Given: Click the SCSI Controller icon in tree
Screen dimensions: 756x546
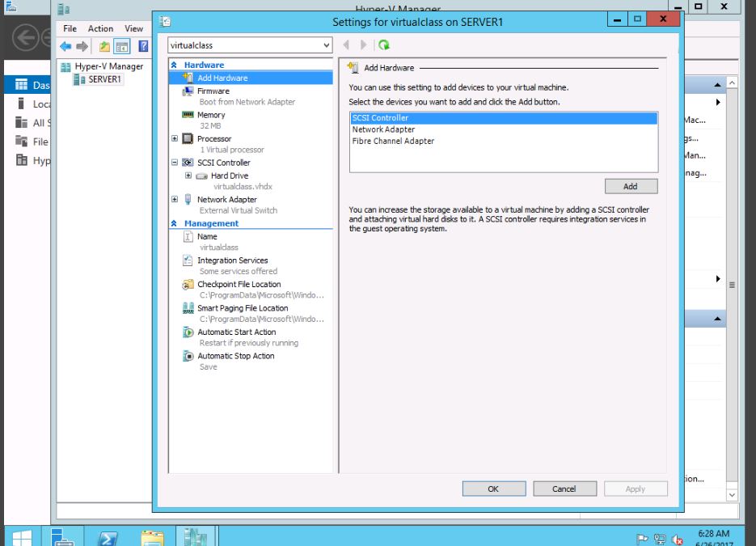Looking at the screenshot, I should [188, 163].
